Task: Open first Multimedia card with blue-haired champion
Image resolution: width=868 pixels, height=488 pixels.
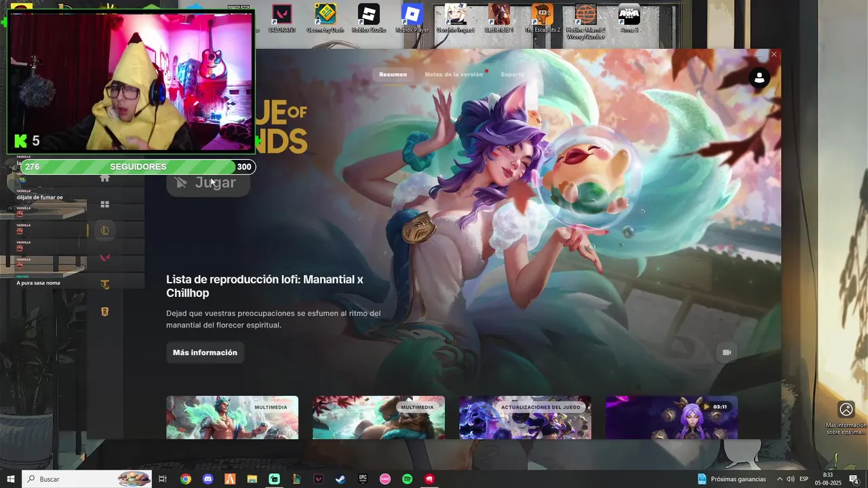Action: click(x=232, y=418)
